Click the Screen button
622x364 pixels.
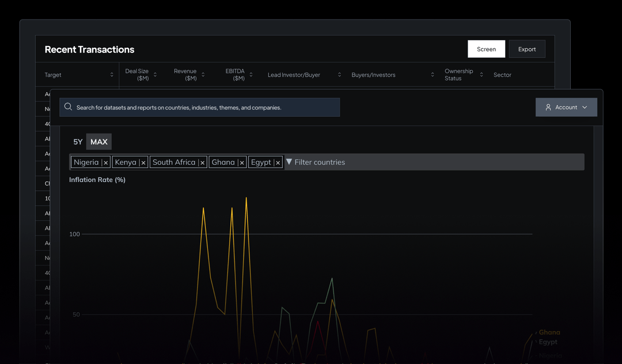[x=486, y=49]
